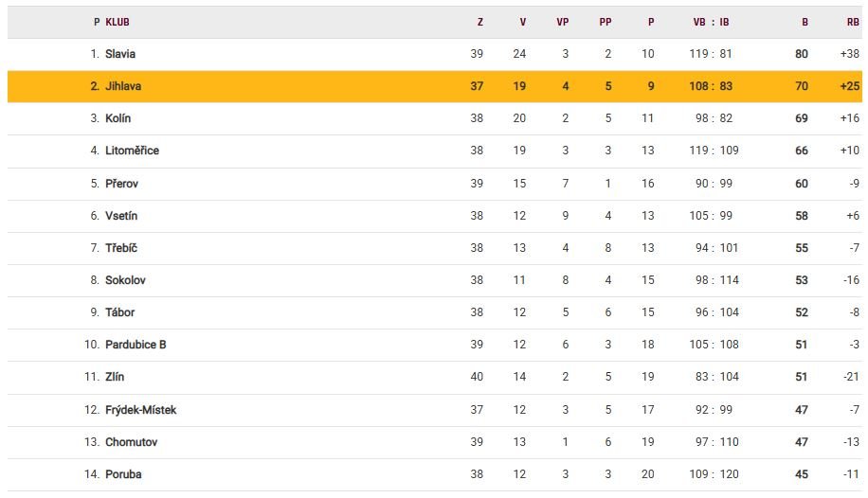Open the Slavia club link

point(120,54)
